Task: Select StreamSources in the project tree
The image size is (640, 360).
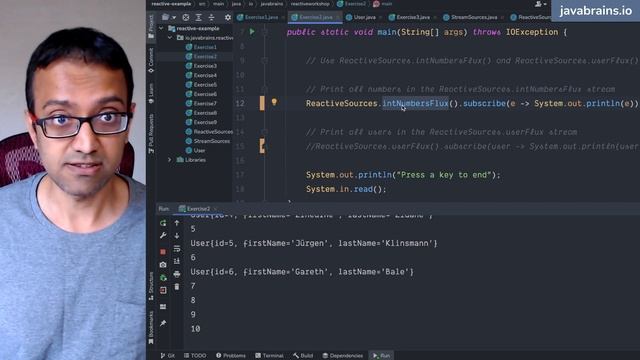Action: [208, 141]
